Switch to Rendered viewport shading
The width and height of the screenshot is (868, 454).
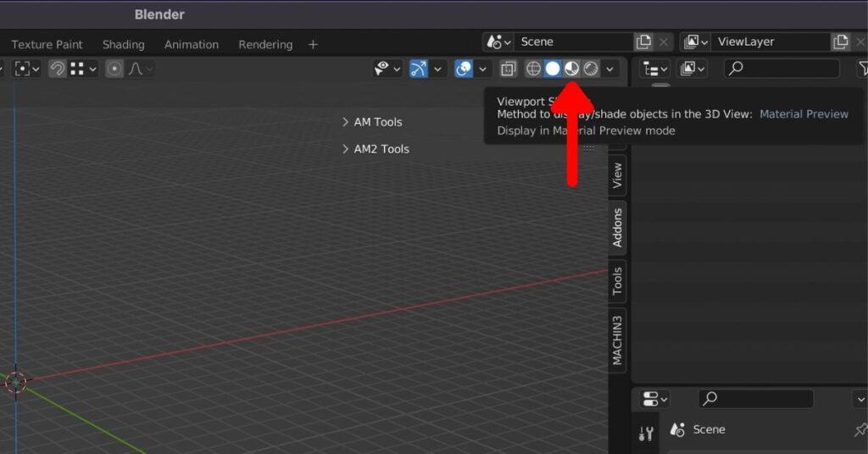[x=591, y=69]
